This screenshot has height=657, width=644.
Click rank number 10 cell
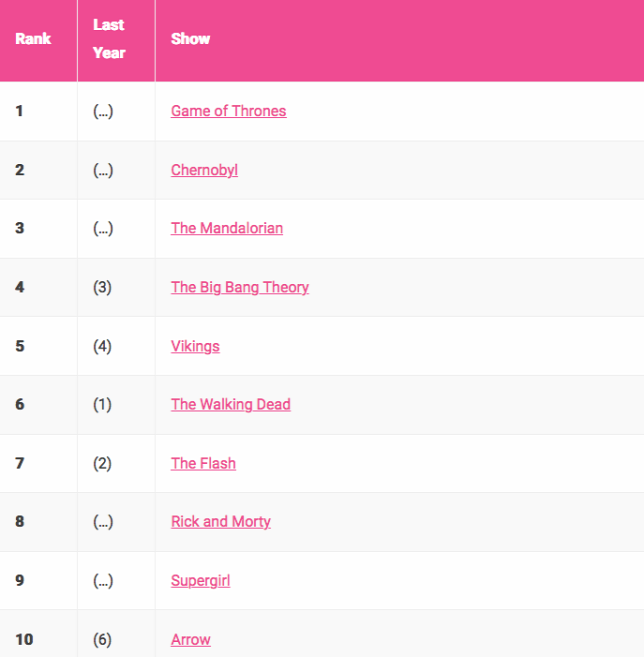click(39, 634)
